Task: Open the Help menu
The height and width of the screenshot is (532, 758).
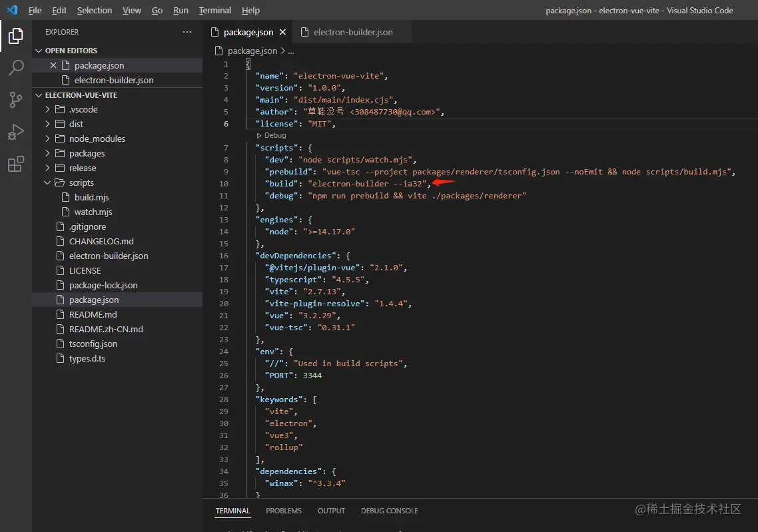Action: (x=250, y=10)
